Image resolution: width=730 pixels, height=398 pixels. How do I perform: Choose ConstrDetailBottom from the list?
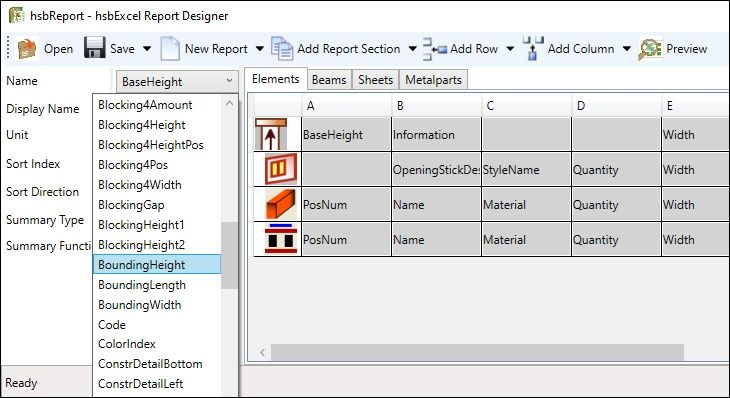coord(156,364)
